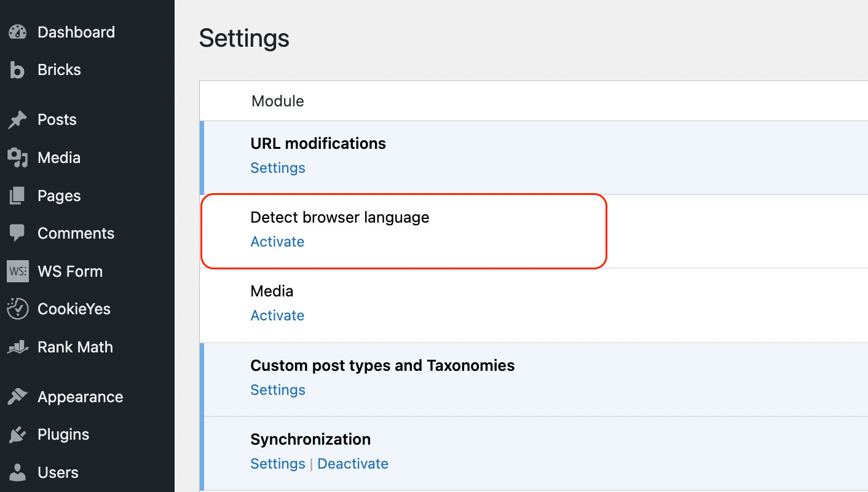Open Settings for Custom post types and Taxonomies
868x492 pixels.
[278, 390]
